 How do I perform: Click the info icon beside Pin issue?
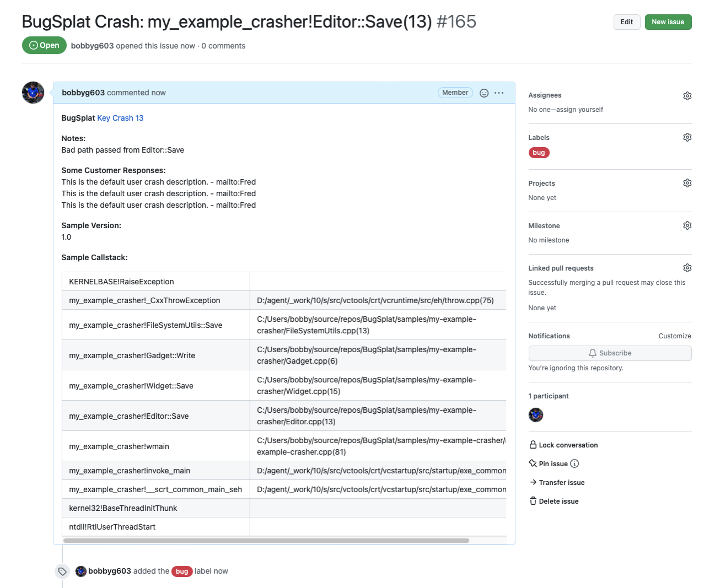[574, 463]
